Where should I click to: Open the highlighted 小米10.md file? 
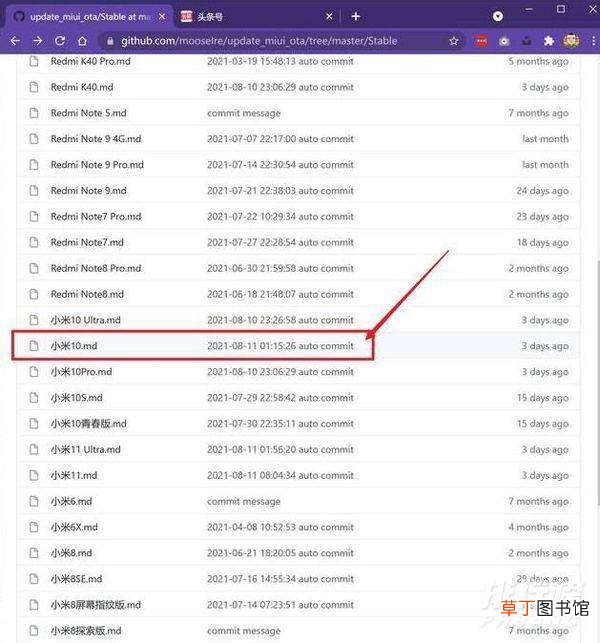[x=74, y=346]
